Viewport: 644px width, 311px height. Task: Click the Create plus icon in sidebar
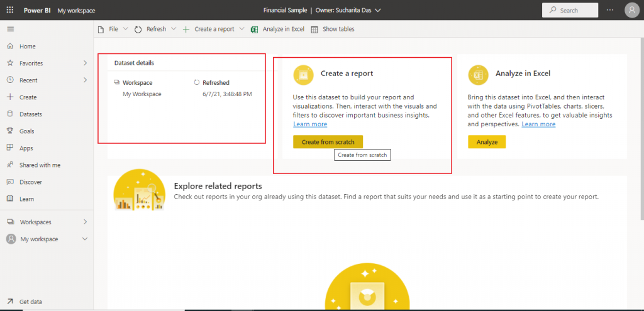tap(10, 97)
